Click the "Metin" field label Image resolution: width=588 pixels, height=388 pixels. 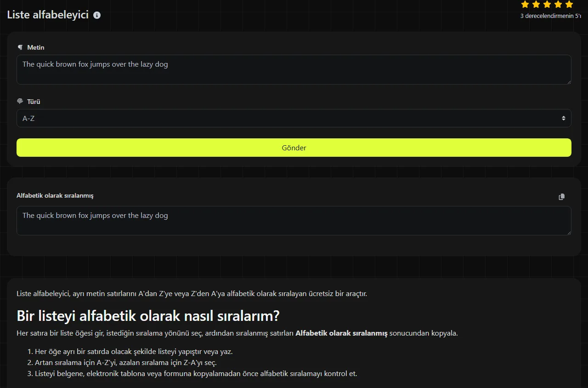(36, 47)
